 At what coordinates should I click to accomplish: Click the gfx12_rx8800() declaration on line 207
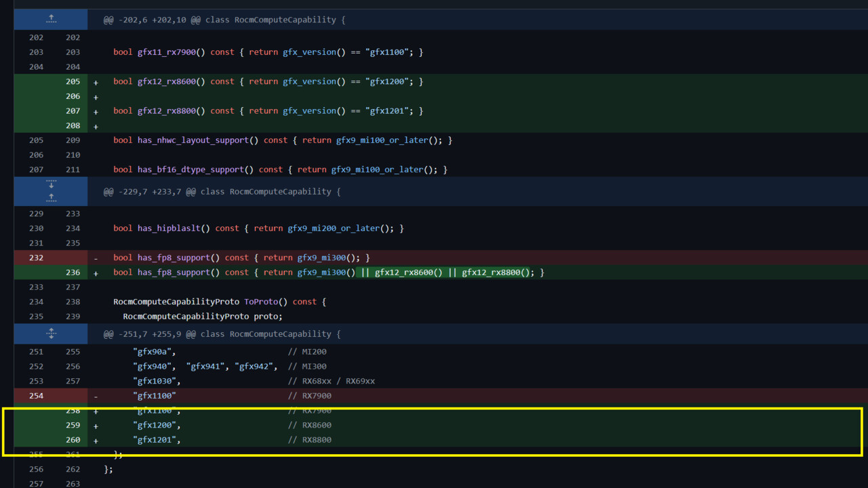[172, 110]
